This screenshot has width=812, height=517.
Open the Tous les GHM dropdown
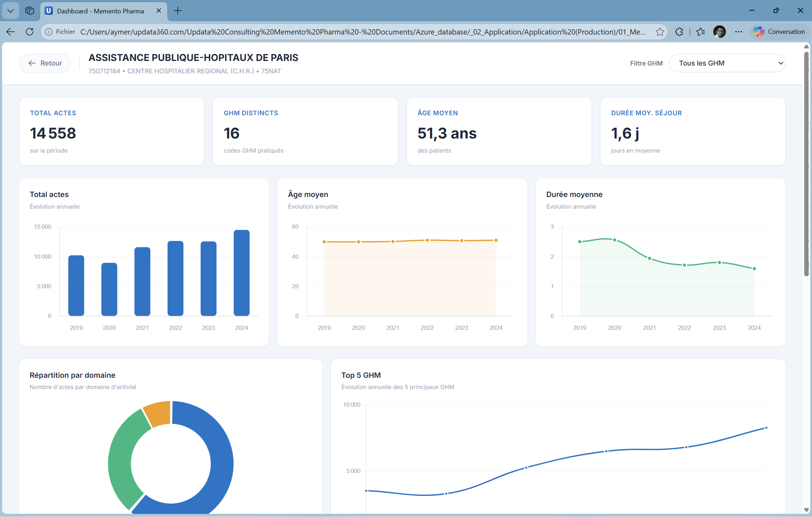(727, 63)
